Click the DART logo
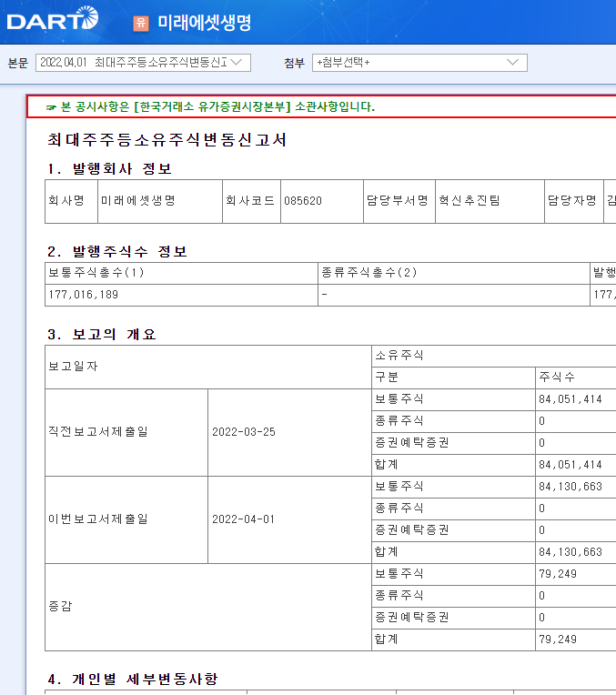 pos(53,18)
